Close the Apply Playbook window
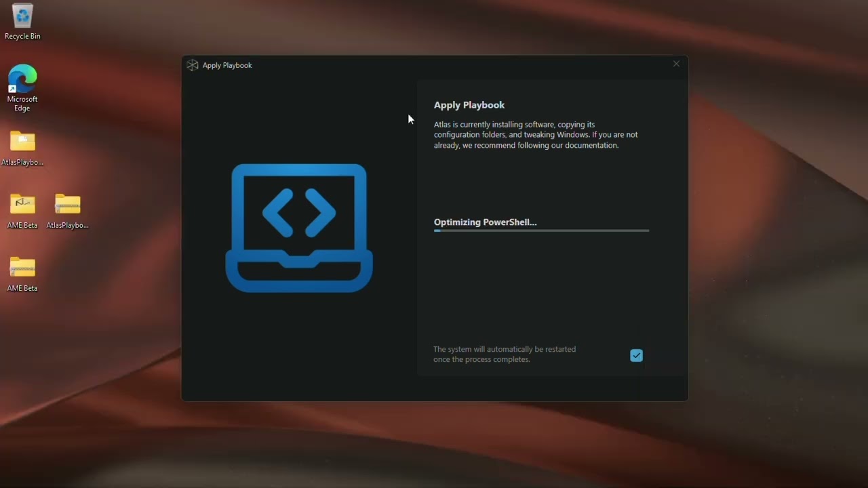The width and height of the screenshot is (868, 488). pyautogui.click(x=676, y=64)
